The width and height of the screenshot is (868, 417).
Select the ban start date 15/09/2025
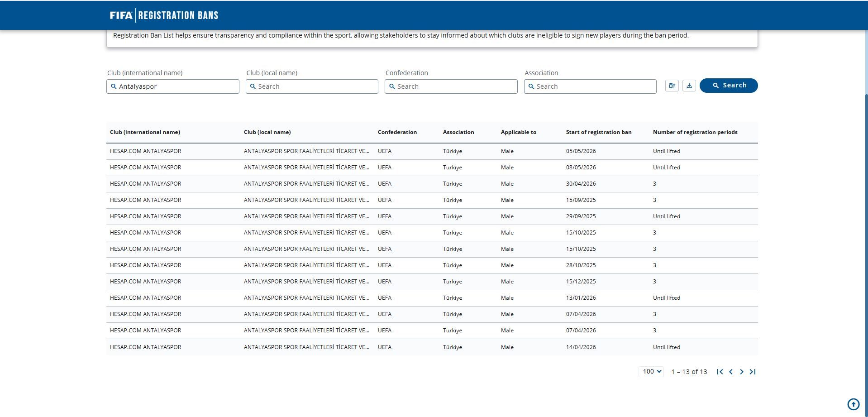click(581, 200)
